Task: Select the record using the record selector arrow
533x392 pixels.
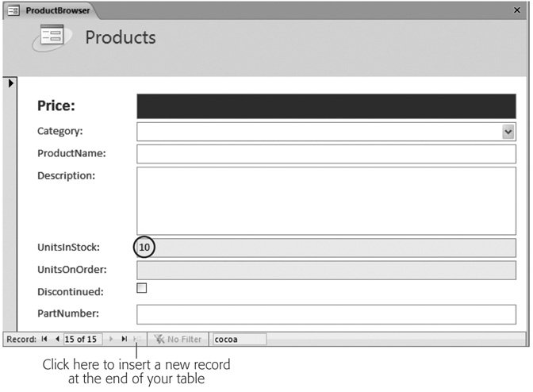Action: coord(10,83)
